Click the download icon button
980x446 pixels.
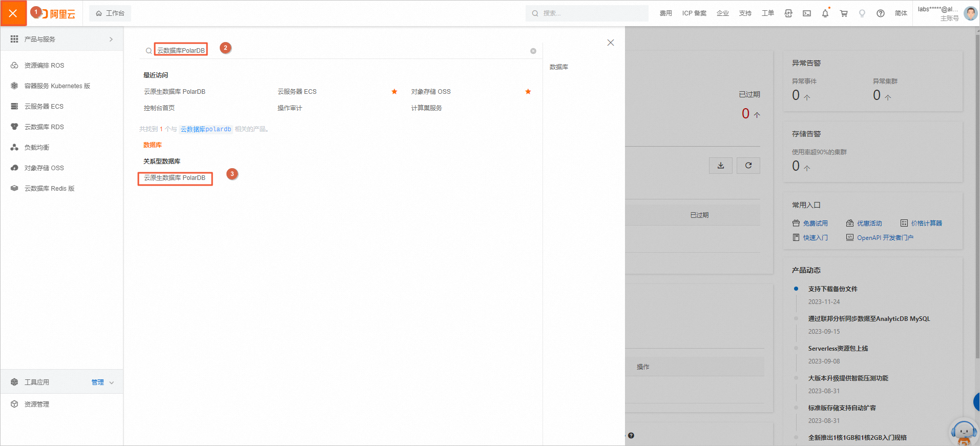click(x=721, y=165)
